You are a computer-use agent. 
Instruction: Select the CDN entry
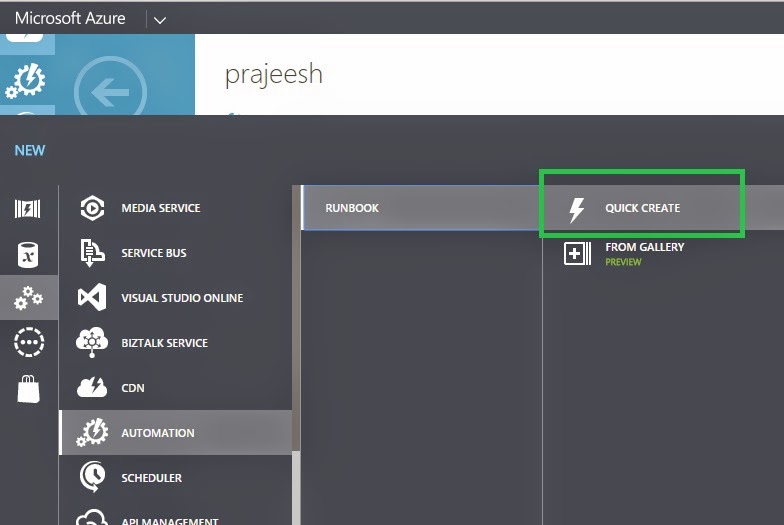132,388
